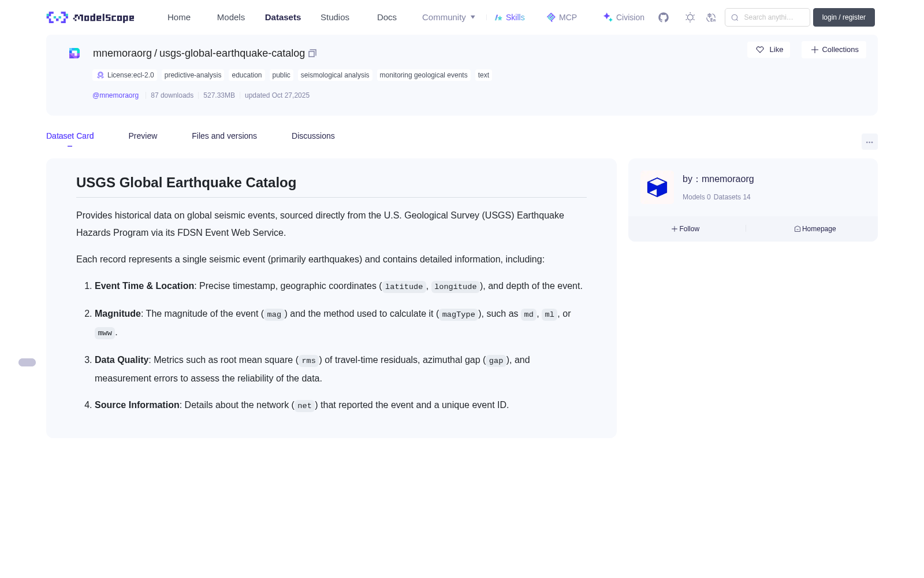This screenshot has height=578, width=924.
Task: Click the login / register button
Action: 844,17
